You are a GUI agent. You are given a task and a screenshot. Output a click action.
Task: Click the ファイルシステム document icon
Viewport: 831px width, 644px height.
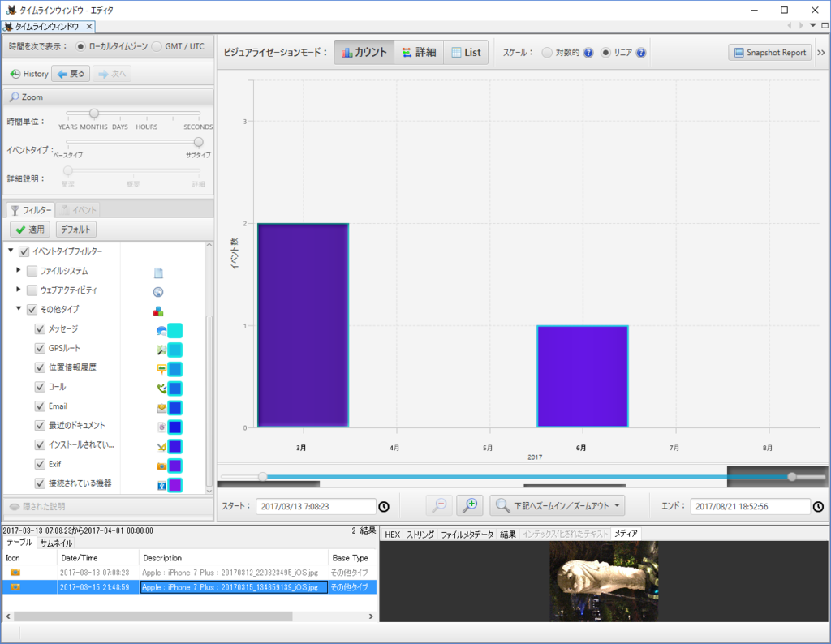coord(158,273)
